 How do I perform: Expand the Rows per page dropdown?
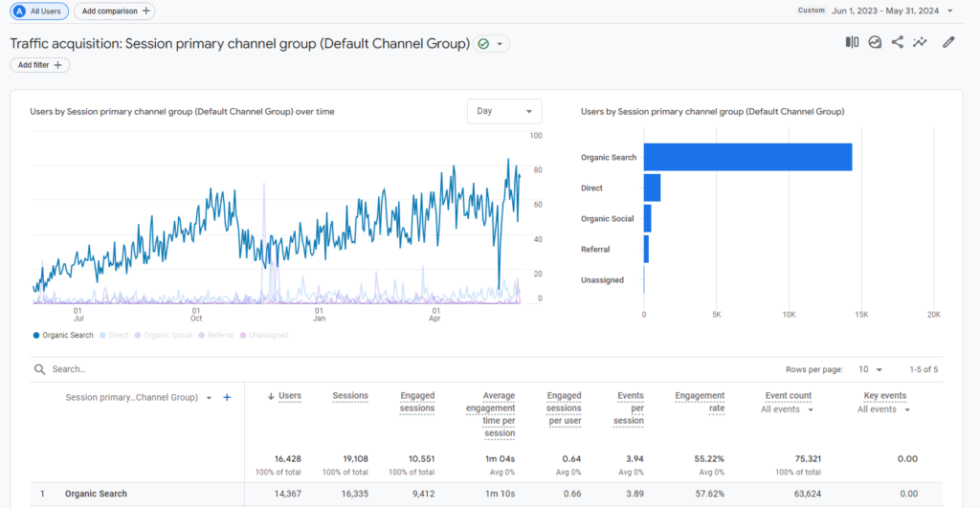click(x=872, y=369)
